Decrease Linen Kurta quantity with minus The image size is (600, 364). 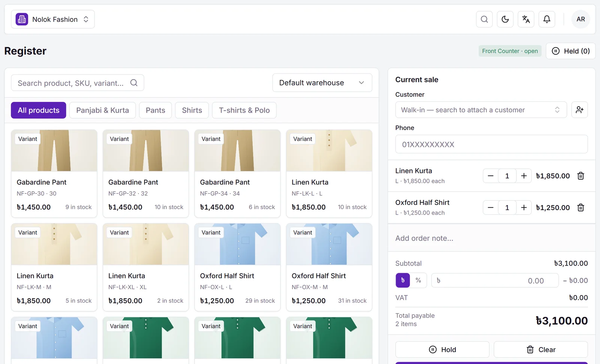pyautogui.click(x=490, y=176)
